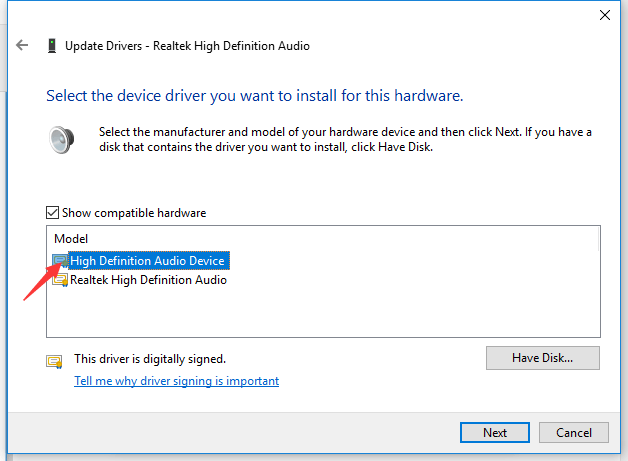
Task: Click the 'Select the device driver' heading
Action: [254, 96]
